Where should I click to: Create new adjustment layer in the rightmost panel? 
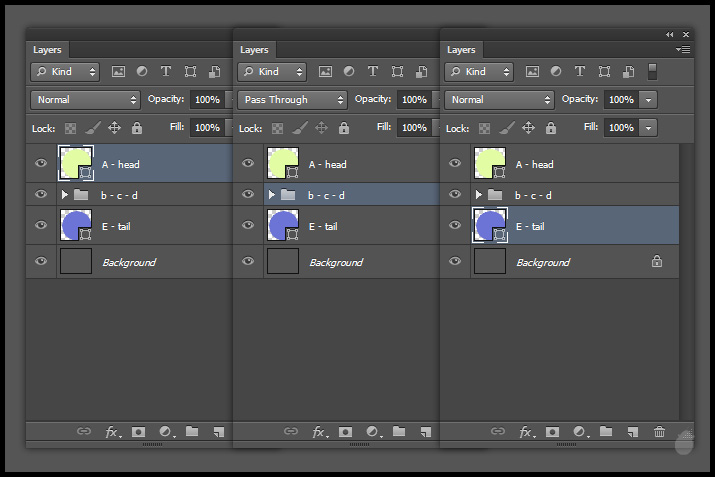click(579, 432)
